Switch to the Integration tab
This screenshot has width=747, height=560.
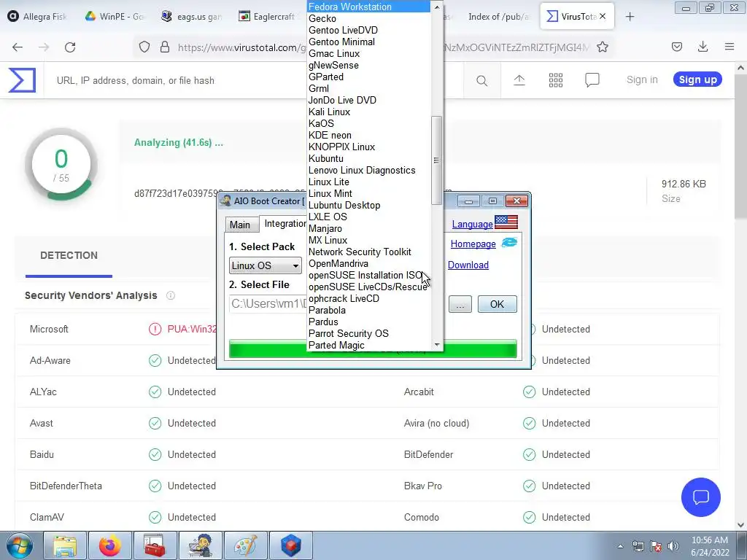pyautogui.click(x=284, y=223)
